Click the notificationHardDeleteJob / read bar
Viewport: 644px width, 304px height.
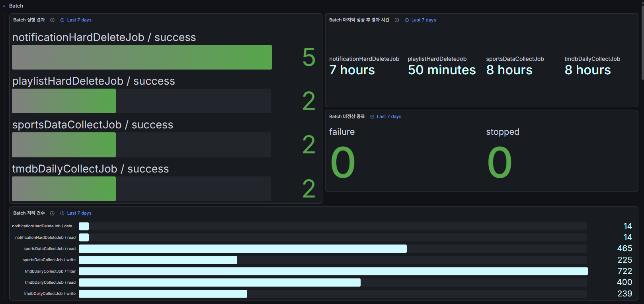[84, 238]
